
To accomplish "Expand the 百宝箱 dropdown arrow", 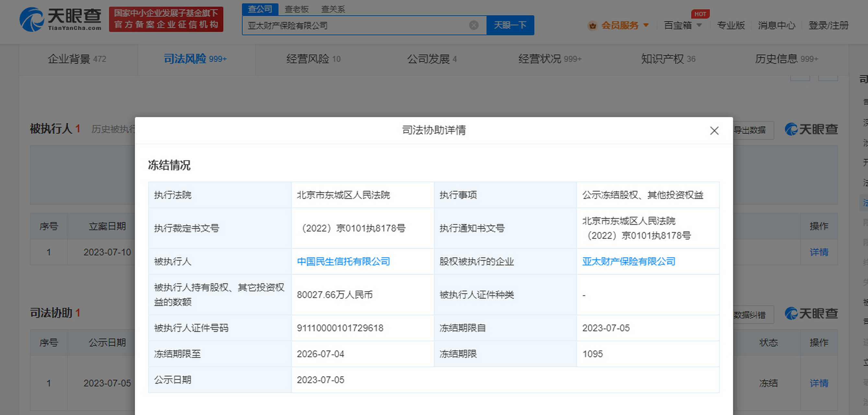I will pos(699,25).
